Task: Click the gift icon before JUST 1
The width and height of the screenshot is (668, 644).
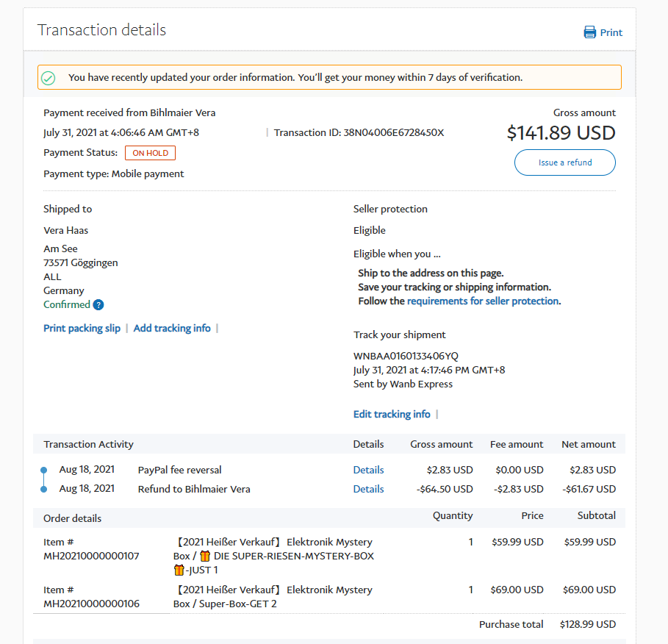Action: point(179,570)
